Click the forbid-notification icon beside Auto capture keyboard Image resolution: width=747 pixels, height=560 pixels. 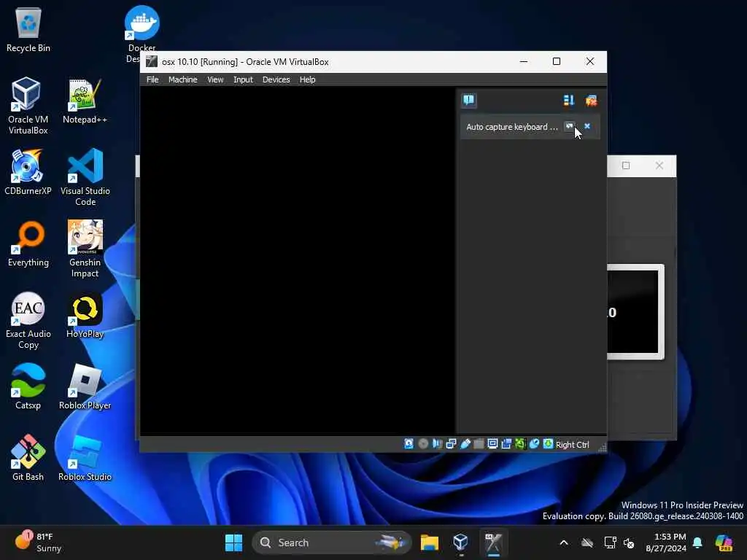(569, 126)
